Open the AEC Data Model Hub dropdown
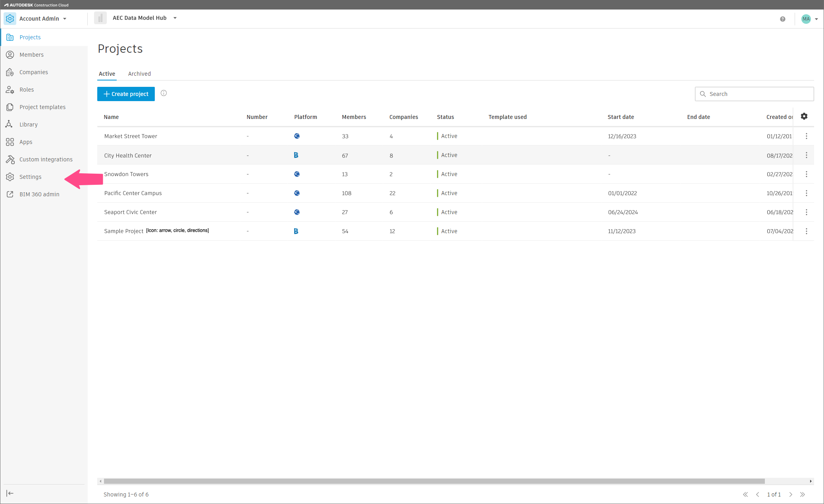The image size is (824, 504). coord(175,18)
